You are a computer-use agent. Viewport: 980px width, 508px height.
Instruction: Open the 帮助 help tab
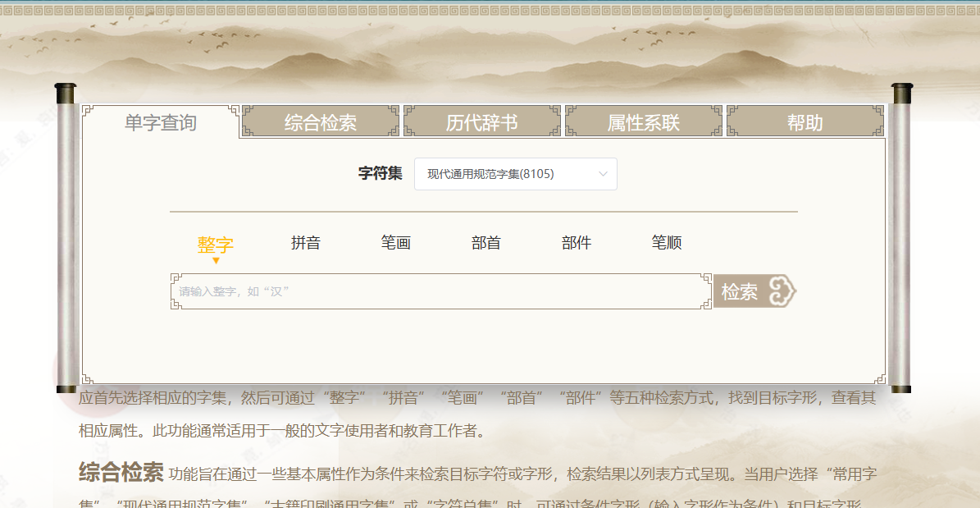[806, 121]
